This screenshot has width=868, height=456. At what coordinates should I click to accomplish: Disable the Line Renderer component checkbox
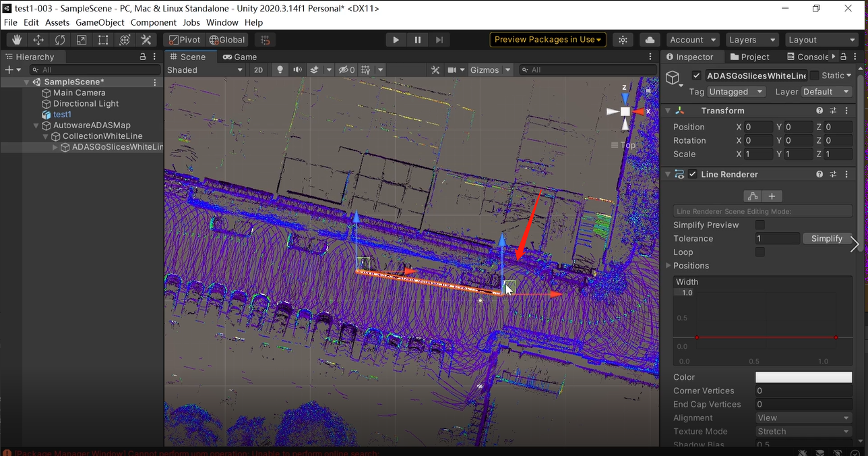[693, 174]
